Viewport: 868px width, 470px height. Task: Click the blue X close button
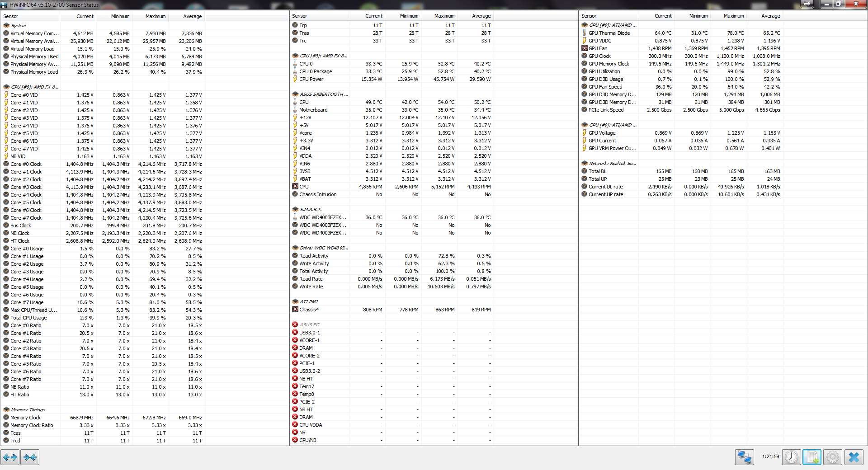pos(854,457)
